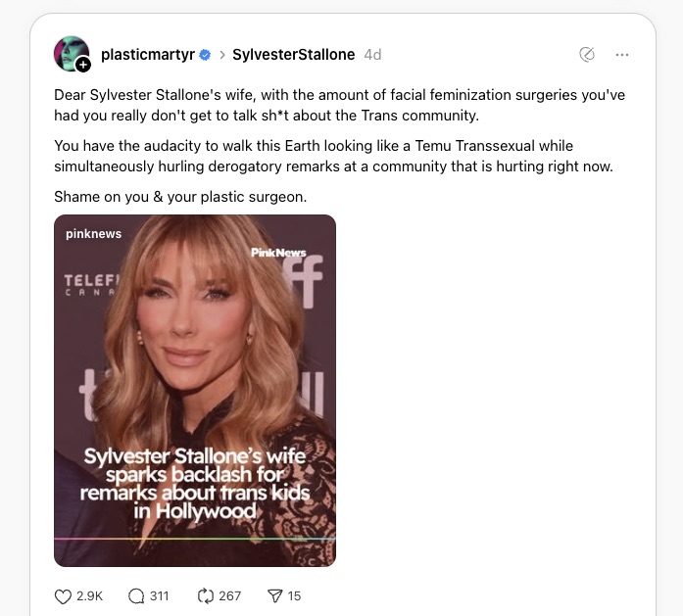This screenshot has height=616, width=683.
Task: Click the pinknews label on the image
Action: pyautogui.click(x=94, y=234)
